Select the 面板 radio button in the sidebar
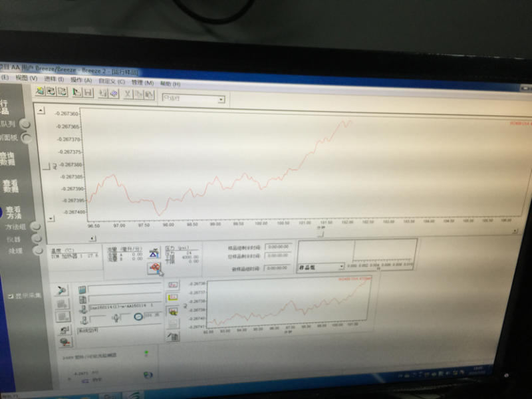532x399 pixels. (x=26, y=138)
